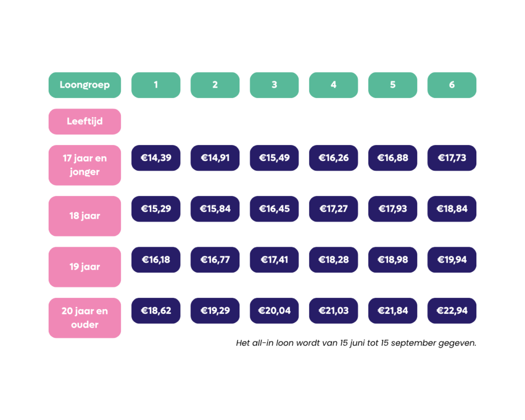Click the €20,04 wage cell
Screen dimensions: 525x420
[x=274, y=310]
